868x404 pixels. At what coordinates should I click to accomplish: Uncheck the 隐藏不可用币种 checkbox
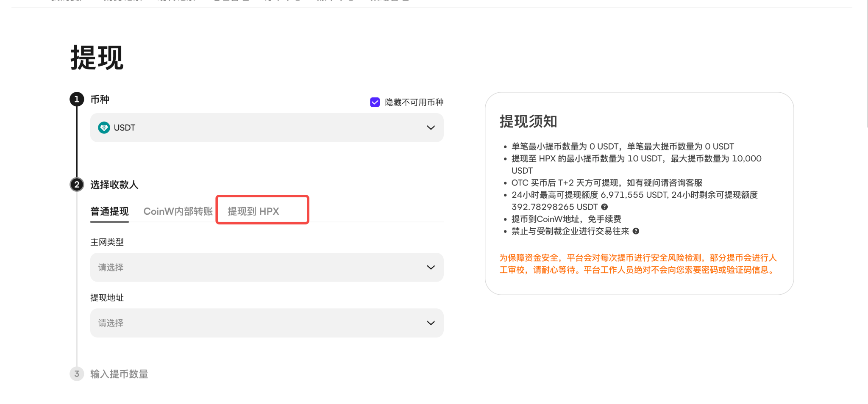coord(375,102)
